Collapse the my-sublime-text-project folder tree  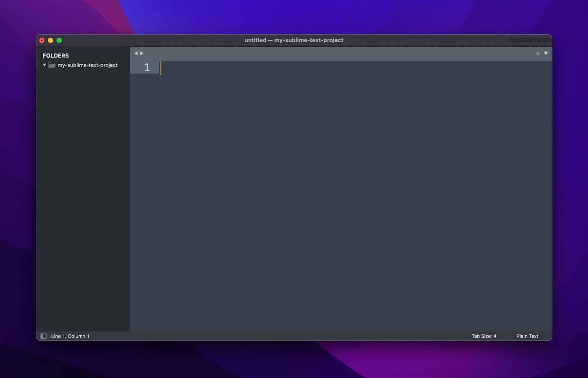point(44,65)
